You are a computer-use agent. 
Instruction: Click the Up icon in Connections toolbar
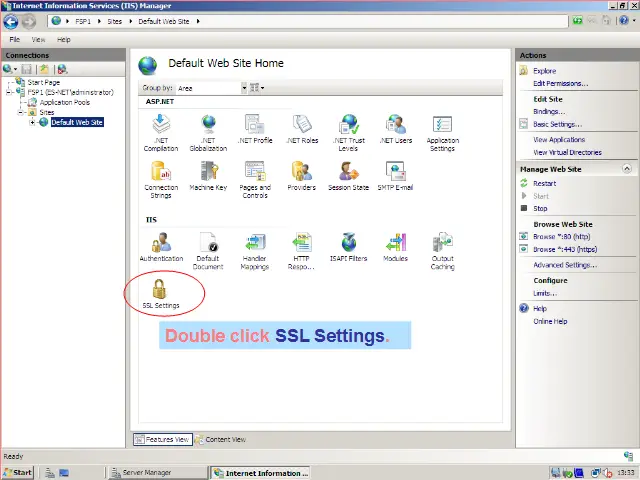click(44, 69)
